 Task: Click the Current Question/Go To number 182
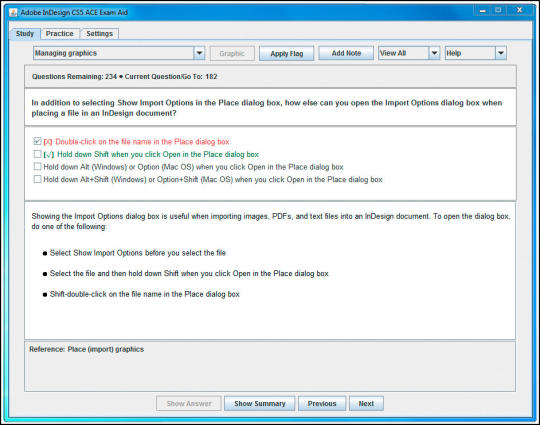211,76
